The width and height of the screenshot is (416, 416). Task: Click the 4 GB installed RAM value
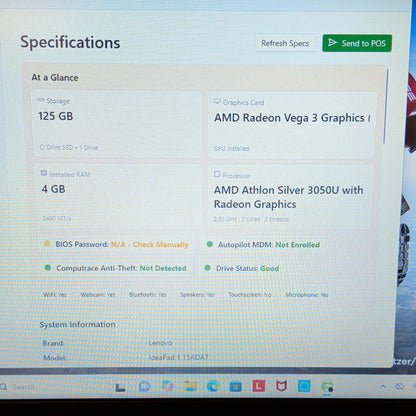(x=53, y=189)
